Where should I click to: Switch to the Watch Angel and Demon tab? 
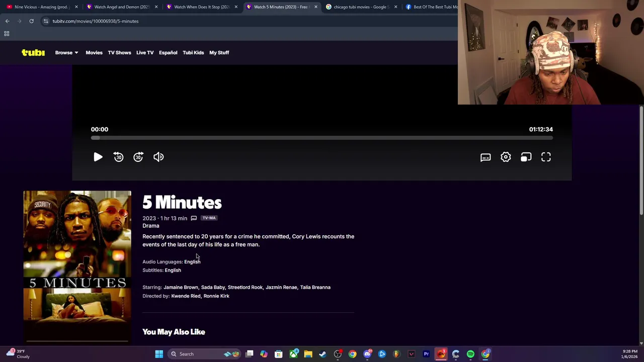(x=121, y=7)
